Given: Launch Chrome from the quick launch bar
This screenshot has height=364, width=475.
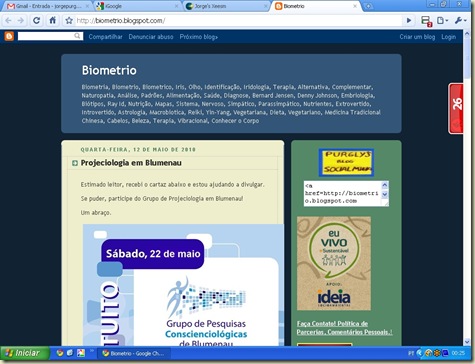Looking at the screenshot, I should click(60, 353).
